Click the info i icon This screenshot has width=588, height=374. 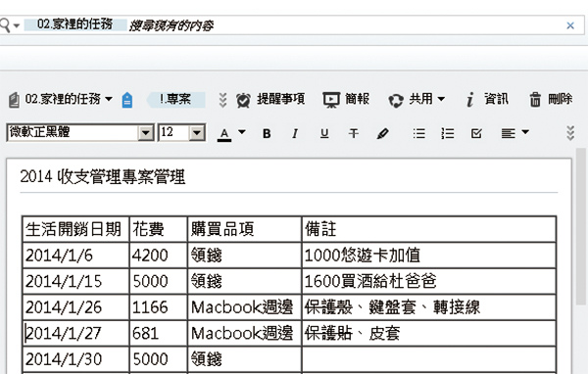click(x=469, y=100)
